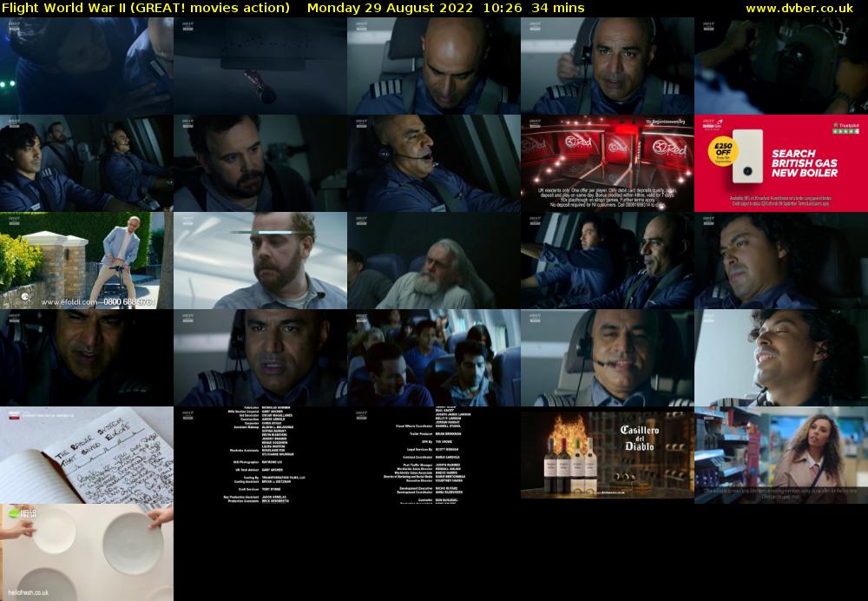Open the 32Red casino advert thumbnail
The image size is (868, 601).
(x=608, y=163)
